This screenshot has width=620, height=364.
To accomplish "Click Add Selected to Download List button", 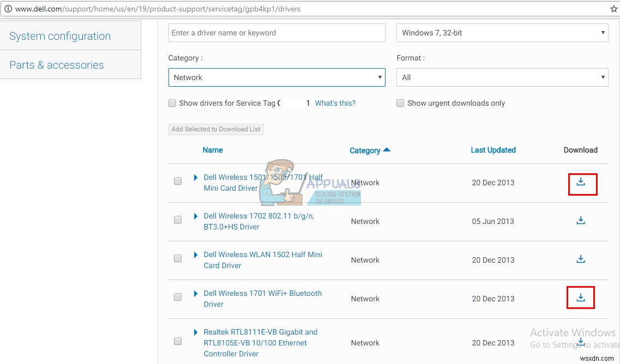I will pos(216,129).
